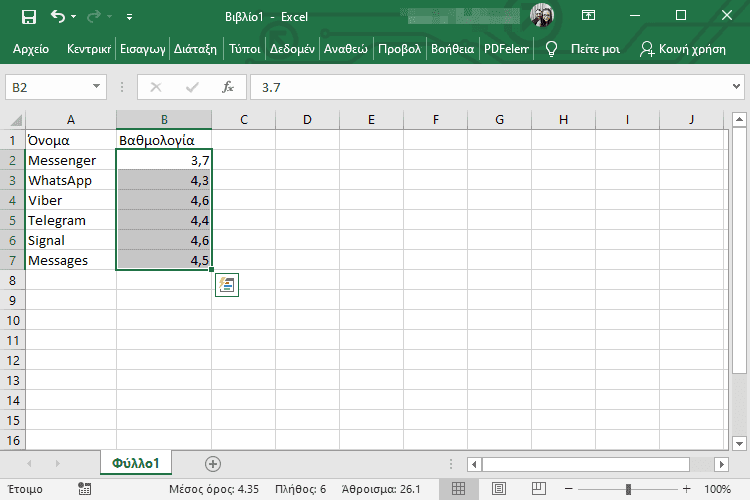The height and width of the screenshot is (500, 750).
Task: Click the Enter checkmark in formula bar
Action: [x=192, y=87]
